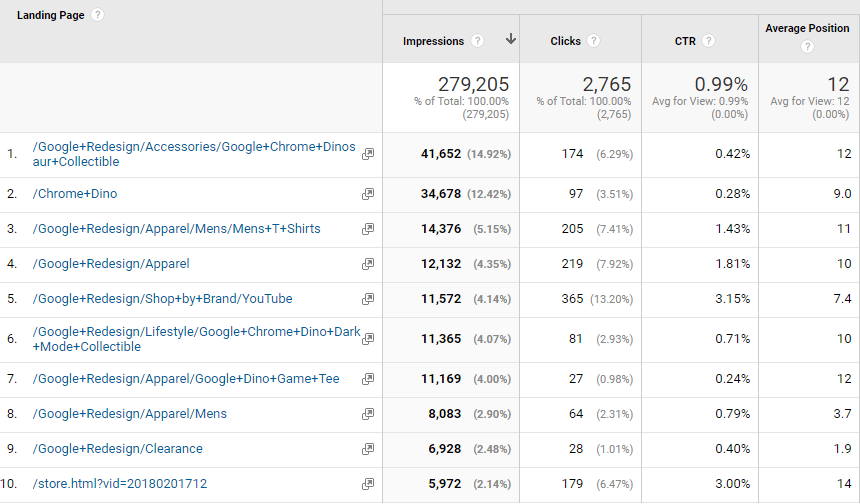Image resolution: width=860 pixels, height=504 pixels.
Task: Select total clicks value 2,765
Action: click(607, 84)
